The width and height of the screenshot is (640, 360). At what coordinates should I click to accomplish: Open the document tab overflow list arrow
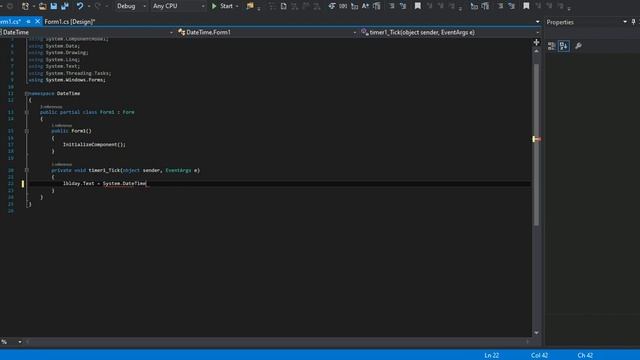click(537, 22)
